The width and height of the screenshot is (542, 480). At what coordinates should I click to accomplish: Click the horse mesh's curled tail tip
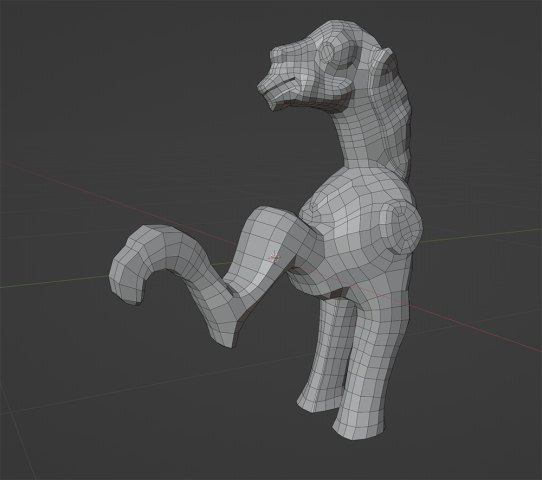126,285
